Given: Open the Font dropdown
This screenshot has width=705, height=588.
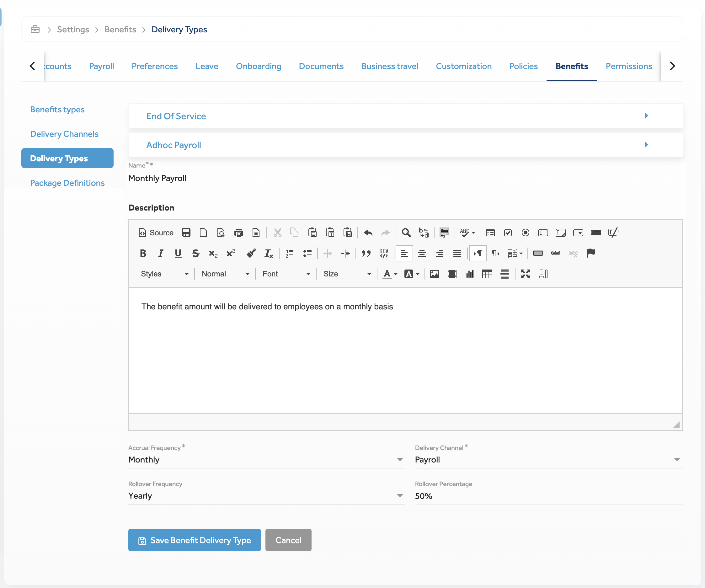Looking at the screenshot, I should [286, 274].
